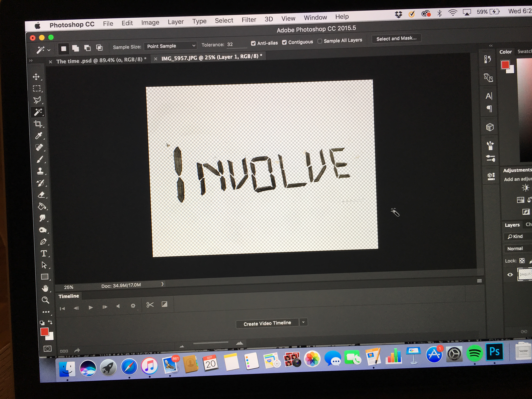Viewport: 532px width, 399px height.
Task: Open the Sample Size Point Sample dropdown
Action: (170, 46)
